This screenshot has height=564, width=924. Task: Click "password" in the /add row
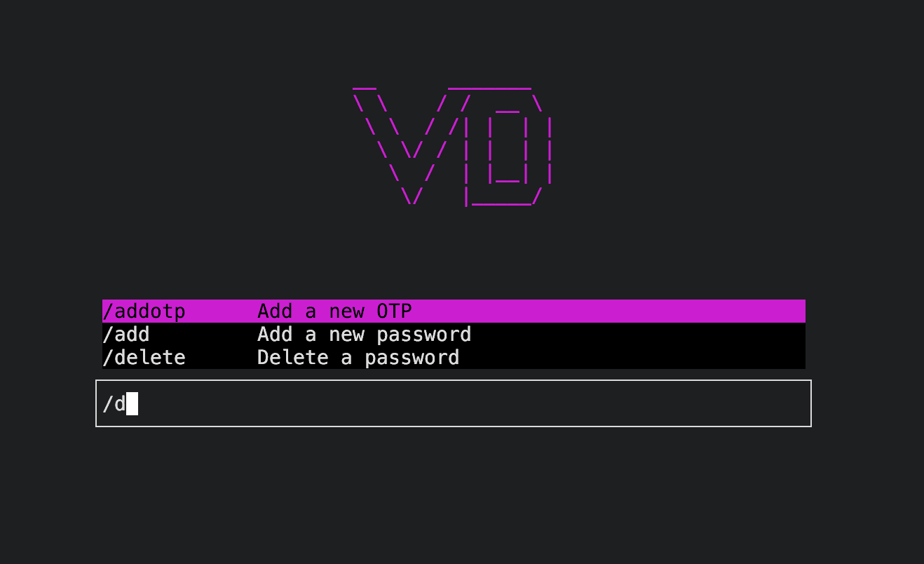point(424,335)
